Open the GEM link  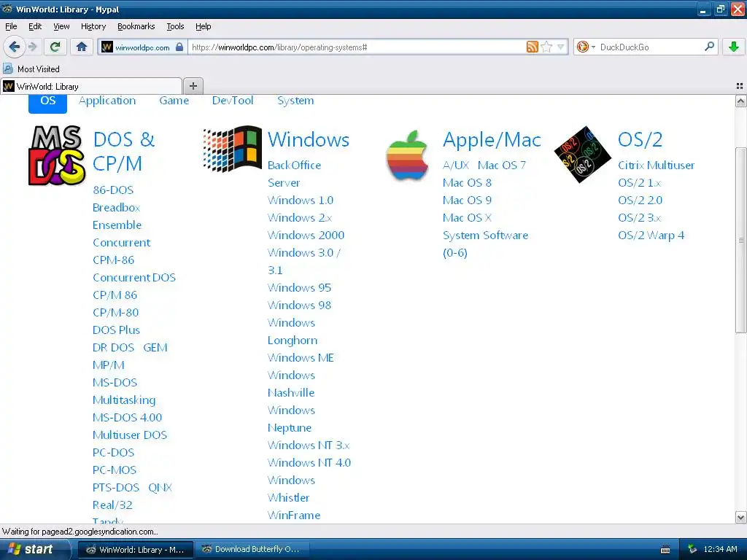155,348
